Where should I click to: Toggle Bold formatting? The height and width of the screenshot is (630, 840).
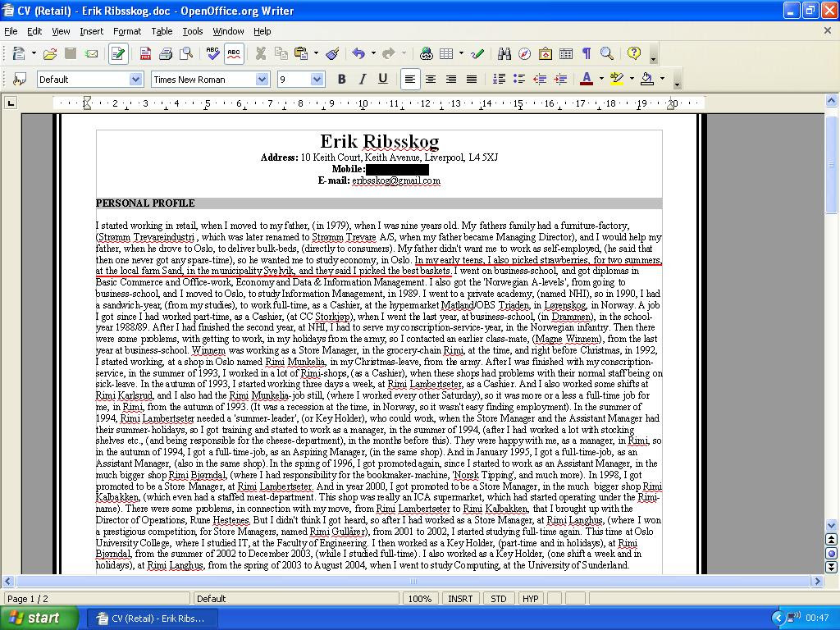pyautogui.click(x=342, y=80)
